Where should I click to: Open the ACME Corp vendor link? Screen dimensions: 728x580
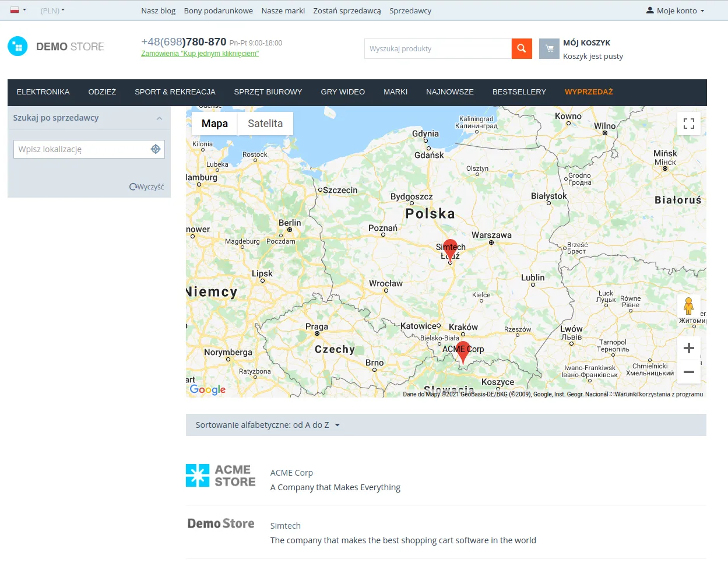pos(291,473)
